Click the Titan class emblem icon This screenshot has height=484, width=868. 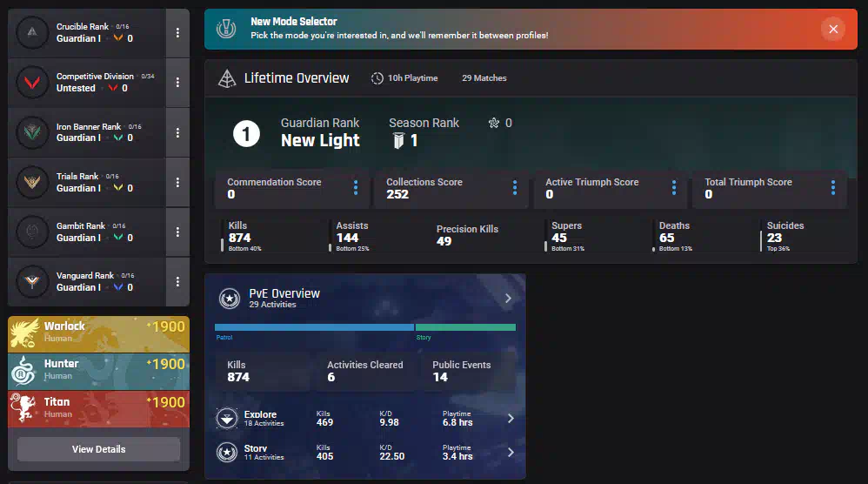23,407
